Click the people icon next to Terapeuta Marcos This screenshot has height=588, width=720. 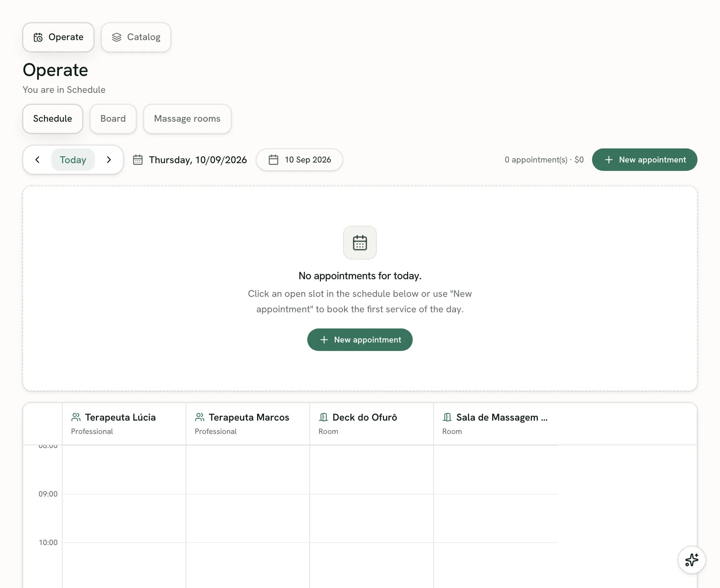pos(200,417)
